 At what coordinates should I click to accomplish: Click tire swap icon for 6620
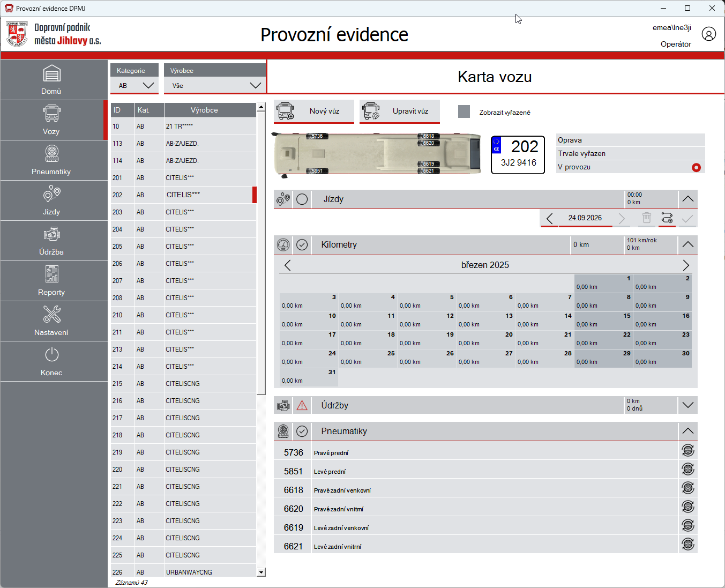point(688,507)
